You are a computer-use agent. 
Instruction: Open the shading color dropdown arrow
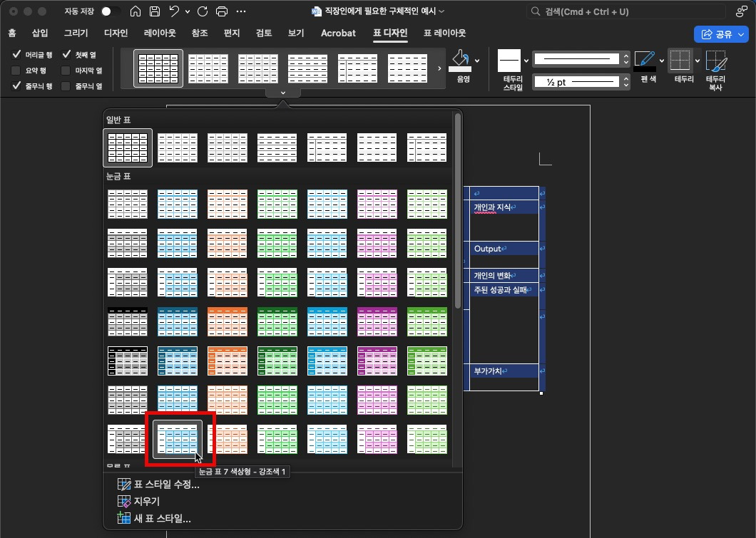tap(477, 61)
